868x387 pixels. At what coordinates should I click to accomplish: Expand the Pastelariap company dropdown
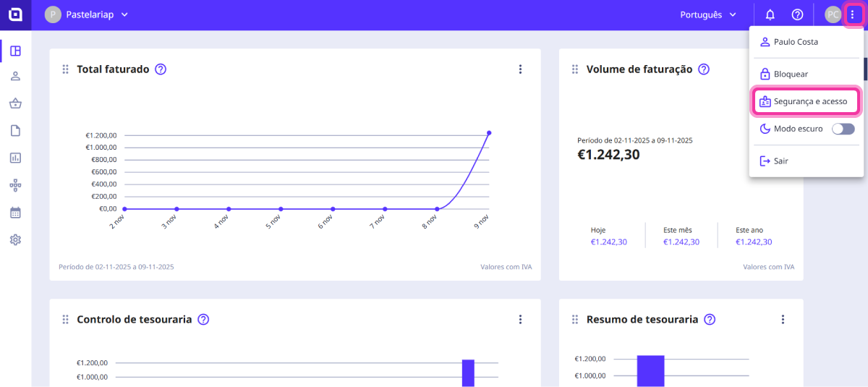[87, 14]
